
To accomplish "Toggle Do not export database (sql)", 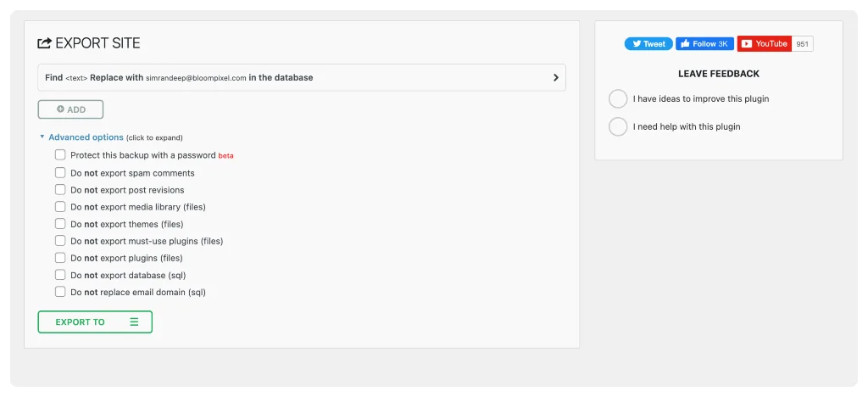I will coord(60,275).
